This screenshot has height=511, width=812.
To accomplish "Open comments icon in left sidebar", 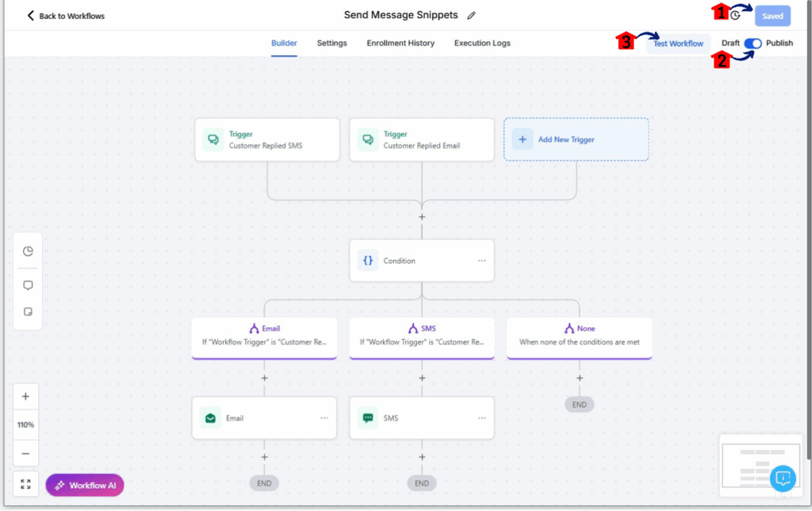I will pyautogui.click(x=28, y=285).
